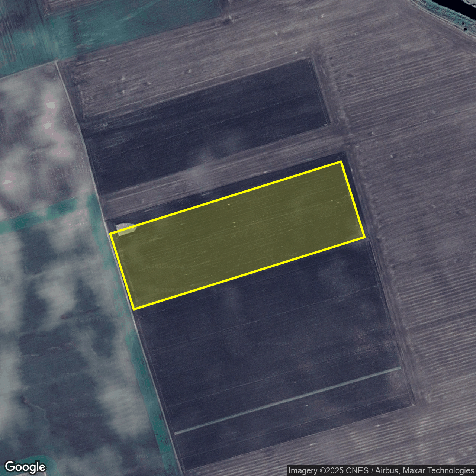This screenshot has width=476, height=476.
Task: Click the polygon's top-right corner vertex
Action: (x=341, y=162)
